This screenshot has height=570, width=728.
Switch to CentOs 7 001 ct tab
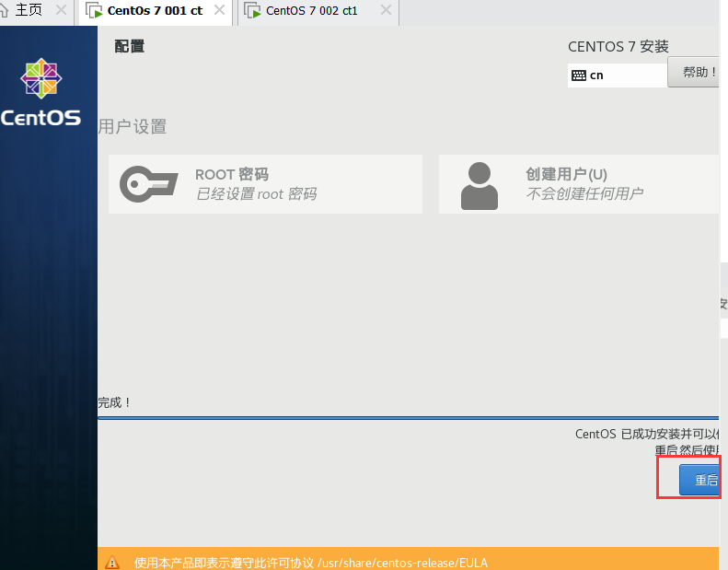tap(155, 10)
